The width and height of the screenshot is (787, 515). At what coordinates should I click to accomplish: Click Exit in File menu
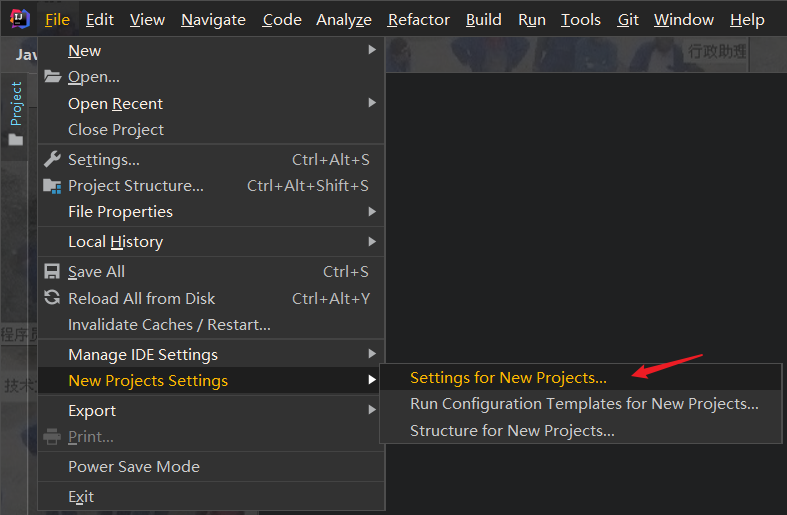click(x=81, y=497)
